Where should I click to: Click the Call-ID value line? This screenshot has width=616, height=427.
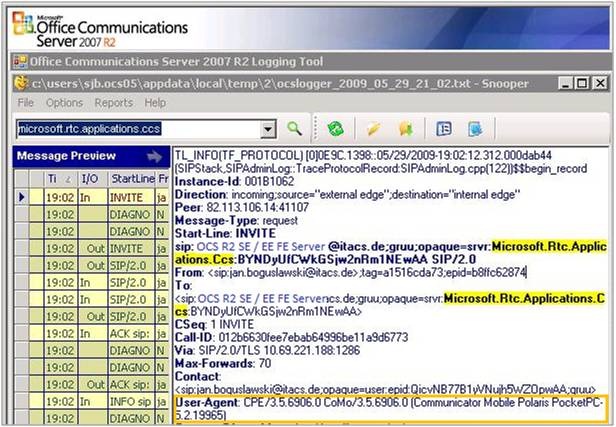pyautogui.click(x=291, y=337)
